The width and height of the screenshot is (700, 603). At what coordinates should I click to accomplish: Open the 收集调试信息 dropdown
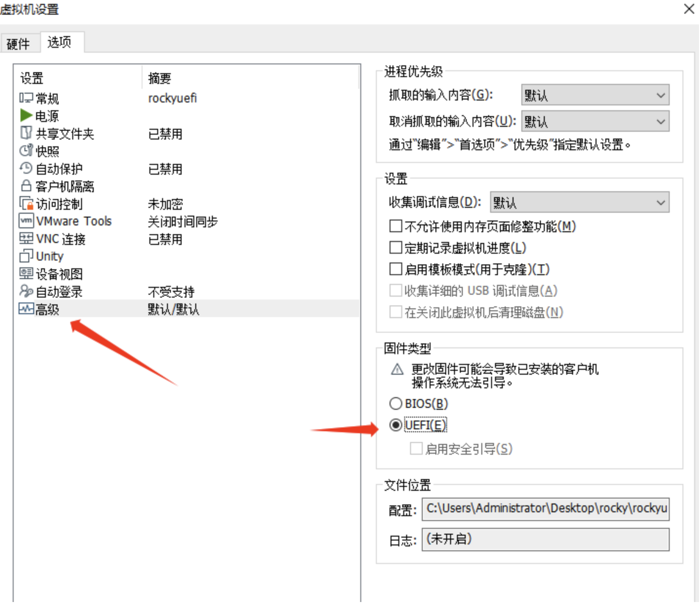point(580,202)
